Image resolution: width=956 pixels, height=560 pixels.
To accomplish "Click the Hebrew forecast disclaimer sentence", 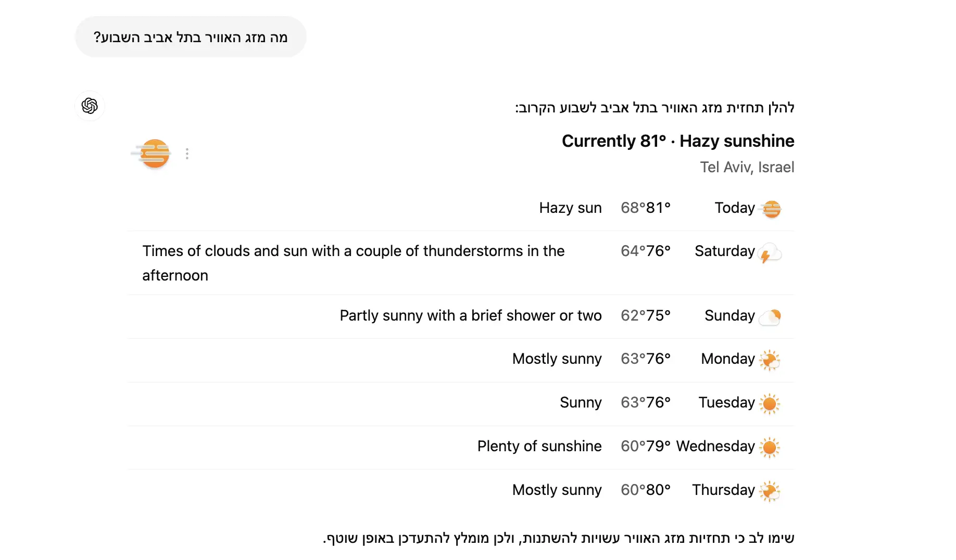I will [x=558, y=538].
